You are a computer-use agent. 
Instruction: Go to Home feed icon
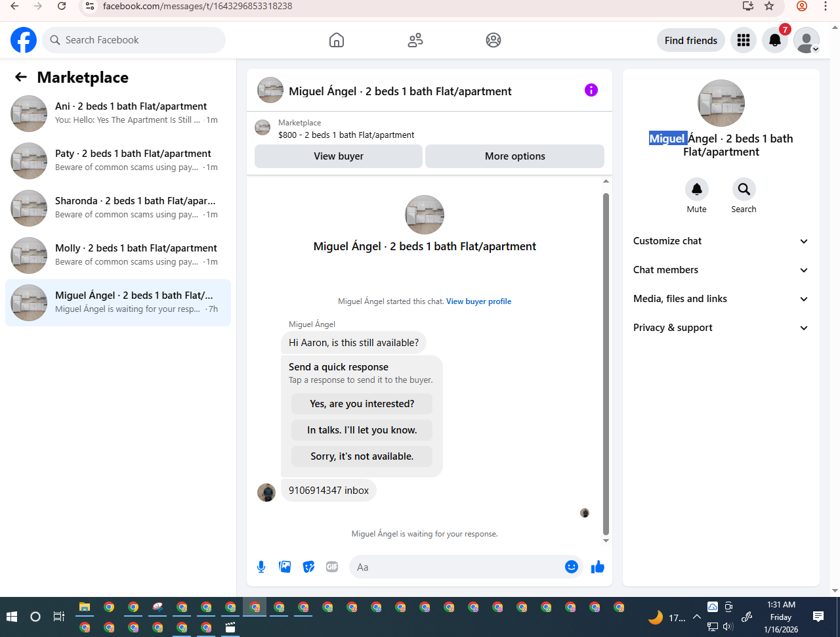tap(337, 40)
